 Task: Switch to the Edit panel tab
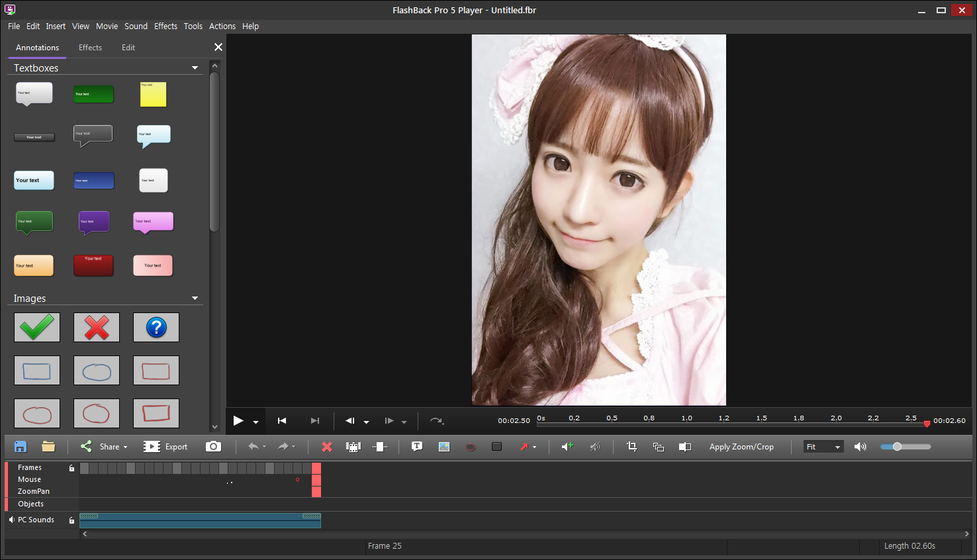pos(128,48)
